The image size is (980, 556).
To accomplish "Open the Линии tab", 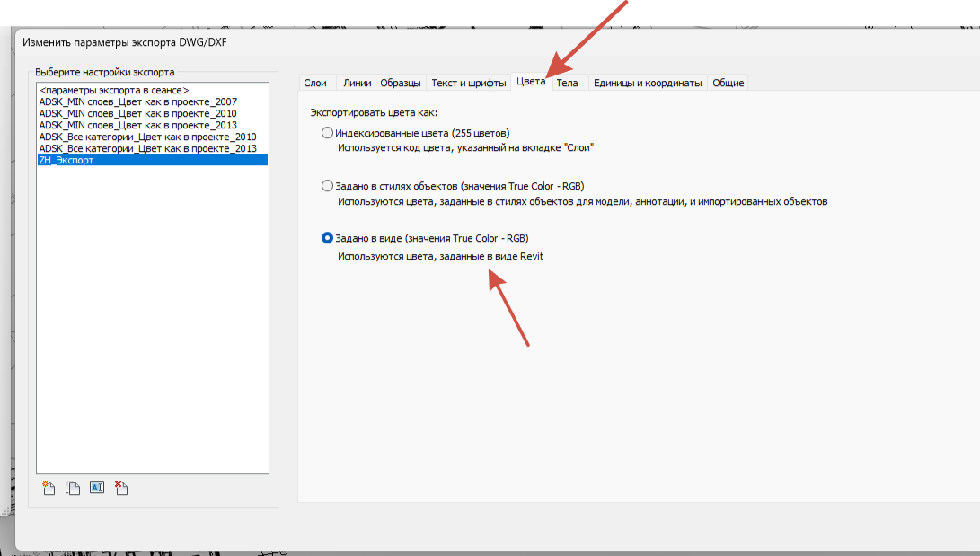I will coord(357,83).
